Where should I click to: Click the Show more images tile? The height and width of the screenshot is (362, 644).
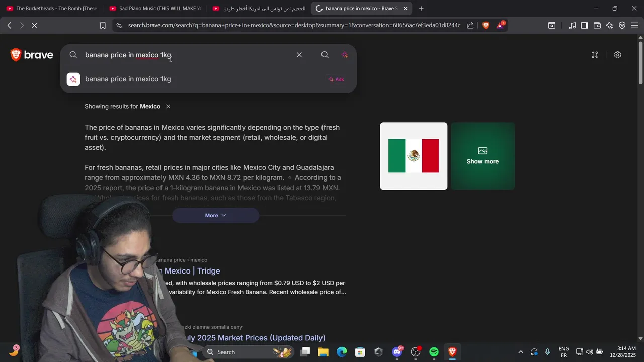(482, 156)
